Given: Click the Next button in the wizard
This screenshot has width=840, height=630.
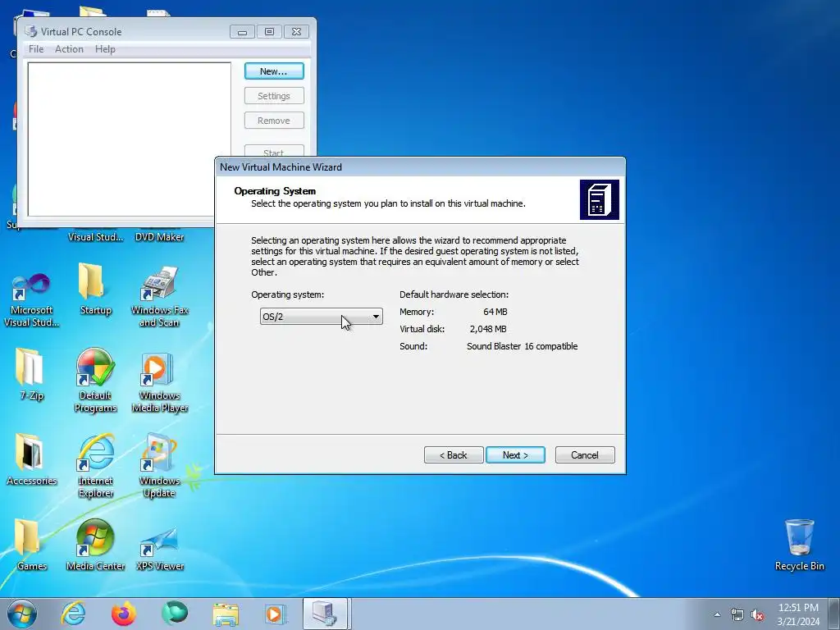Looking at the screenshot, I should [x=515, y=454].
